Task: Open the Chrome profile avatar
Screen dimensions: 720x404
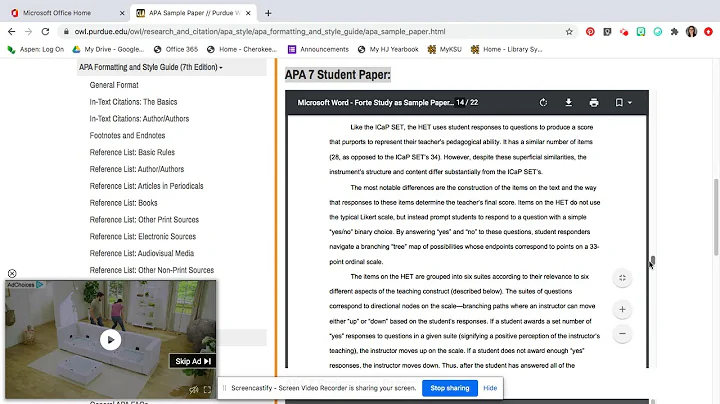Action: coord(692,32)
